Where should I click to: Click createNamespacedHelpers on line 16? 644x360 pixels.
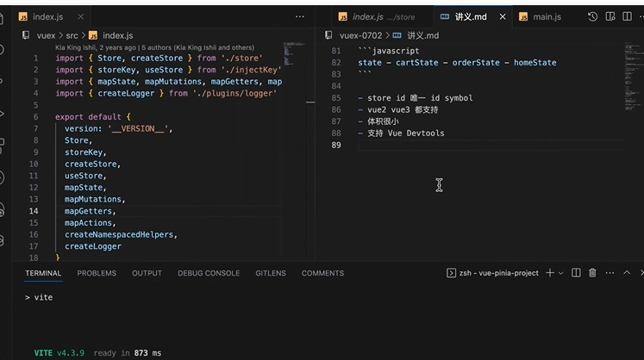(119, 234)
